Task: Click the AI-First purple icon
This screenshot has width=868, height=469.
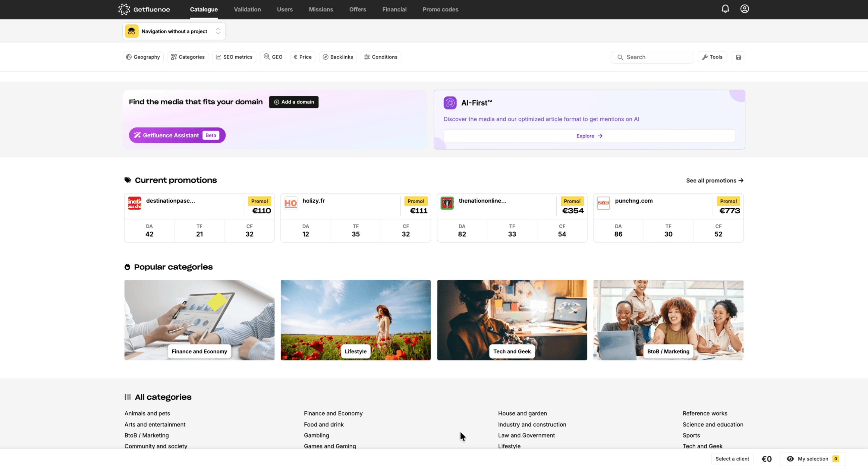Action: pos(450,103)
